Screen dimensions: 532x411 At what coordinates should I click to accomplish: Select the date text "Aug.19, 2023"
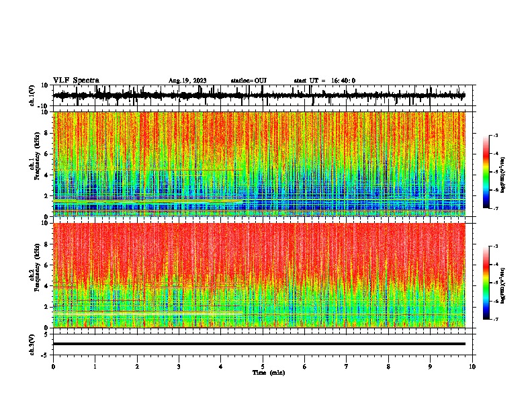click(187, 81)
